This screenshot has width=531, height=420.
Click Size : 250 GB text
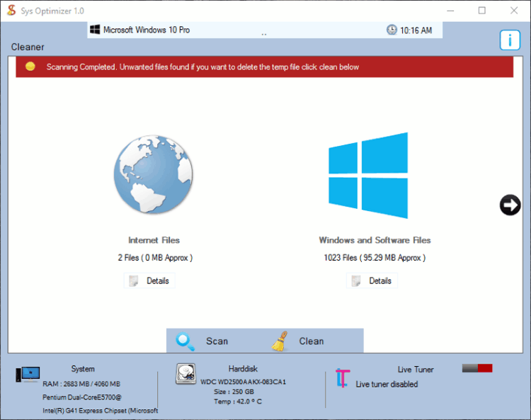pos(234,392)
